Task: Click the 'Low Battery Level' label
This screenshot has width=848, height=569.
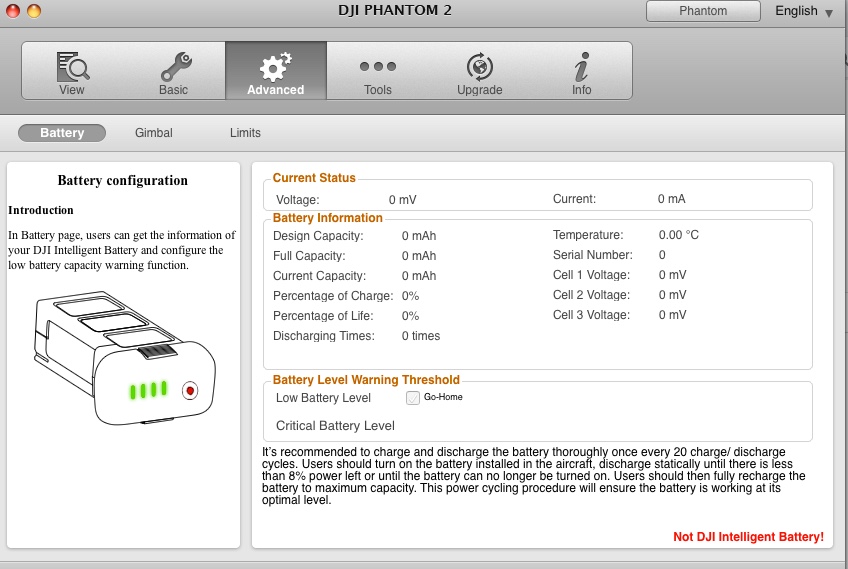Action: [323, 398]
